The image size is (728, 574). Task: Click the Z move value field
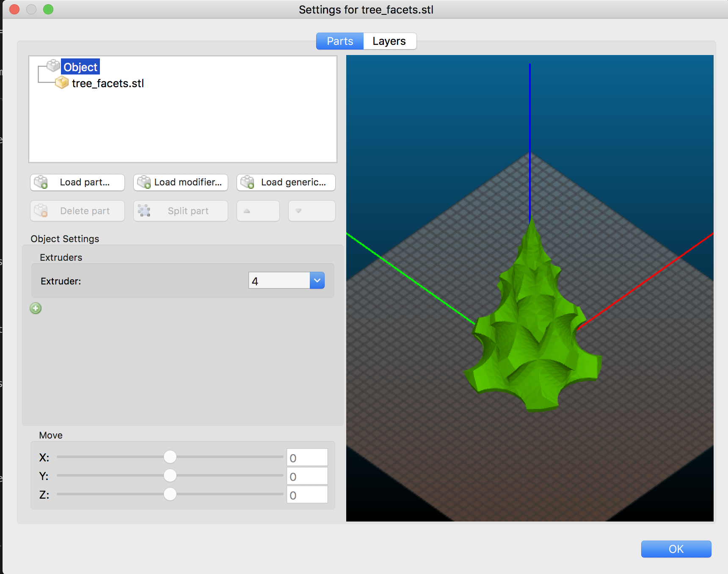(x=307, y=495)
